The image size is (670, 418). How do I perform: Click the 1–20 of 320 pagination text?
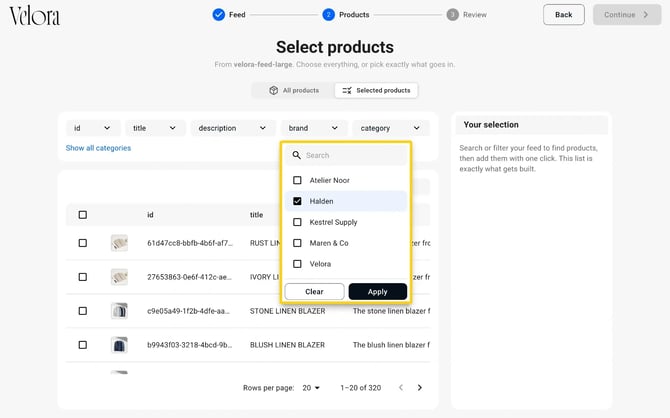pyautogui.click(x=361, y=388)
